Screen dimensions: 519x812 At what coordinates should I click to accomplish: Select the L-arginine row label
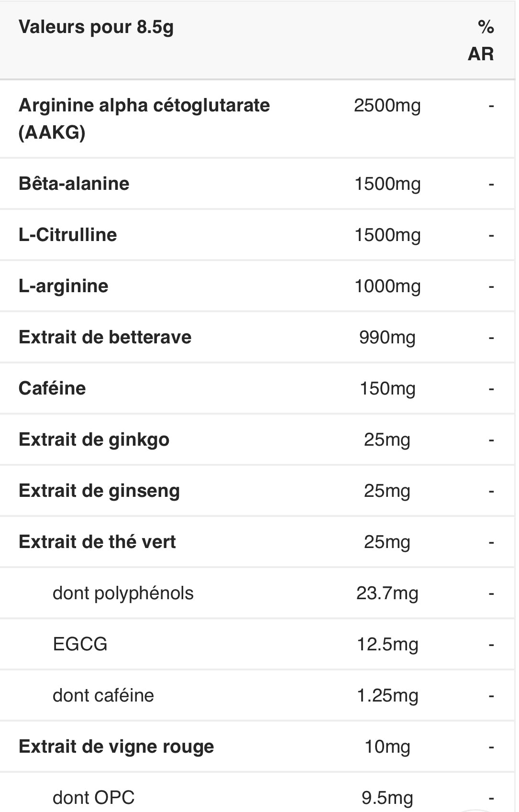tap(63, 286)
